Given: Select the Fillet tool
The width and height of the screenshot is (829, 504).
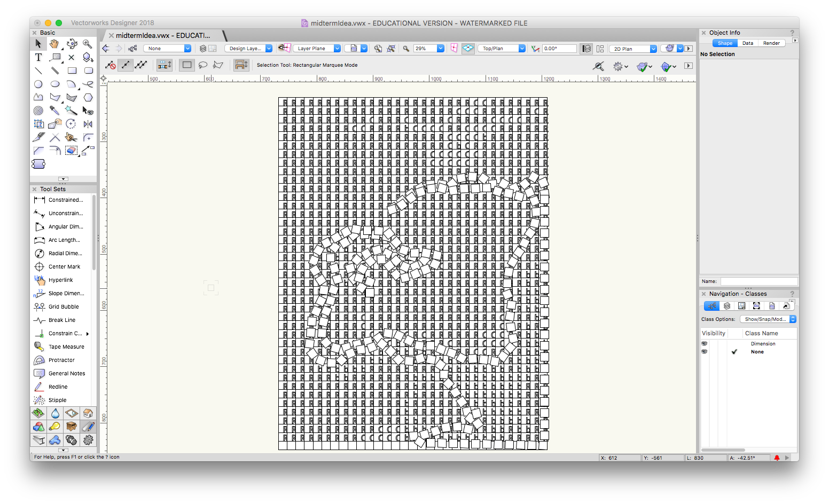Looking at the screenshot, I should pyautogui.click(x=88, y=137).
